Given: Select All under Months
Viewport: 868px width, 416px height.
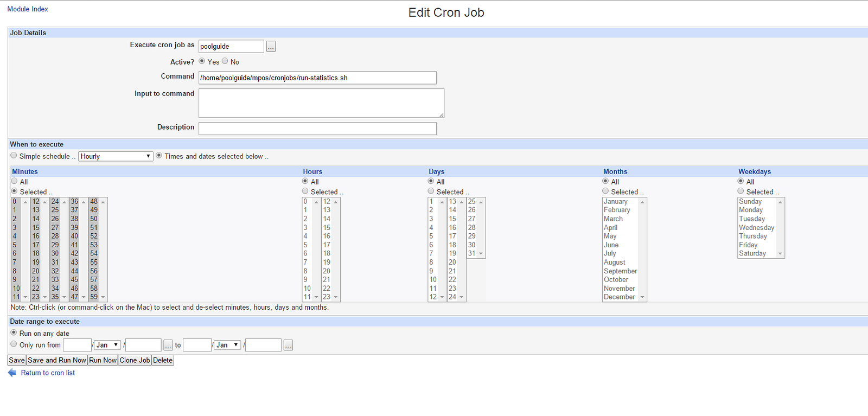Looking at the screenshot, I should point(605,181).
